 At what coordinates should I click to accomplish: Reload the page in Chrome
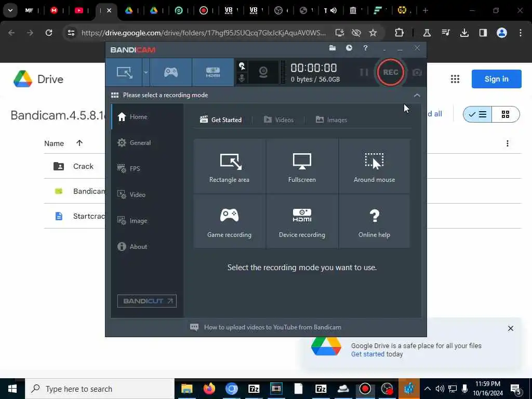[x=49, y=33]
